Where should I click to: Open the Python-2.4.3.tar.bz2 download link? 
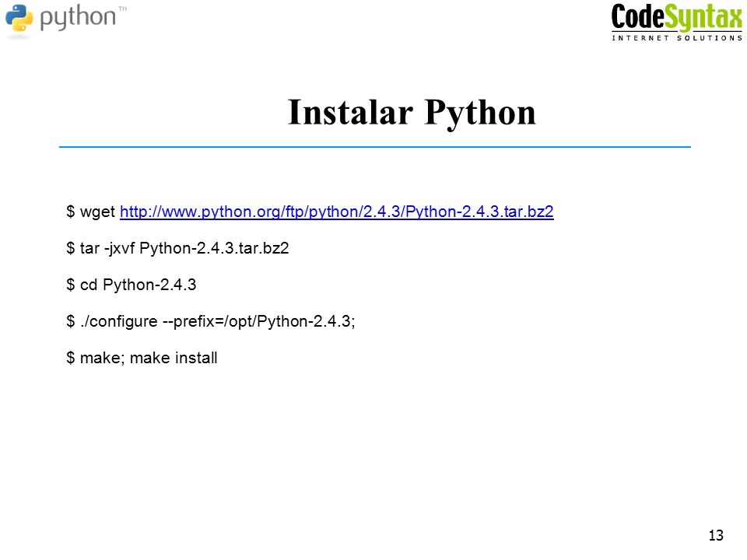pyautogui.click(x=336, y=212)
